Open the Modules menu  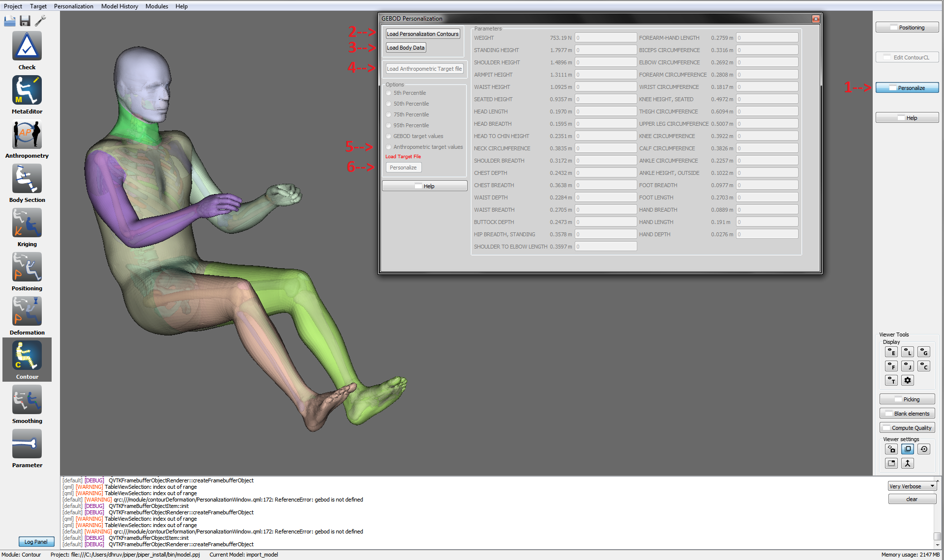coord(157,6)
